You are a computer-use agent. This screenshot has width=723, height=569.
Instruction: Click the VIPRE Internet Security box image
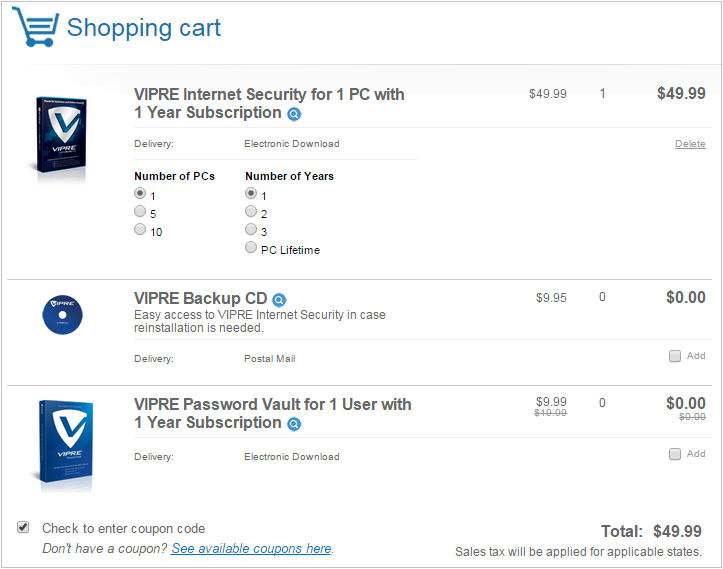[x=61, y=135]
